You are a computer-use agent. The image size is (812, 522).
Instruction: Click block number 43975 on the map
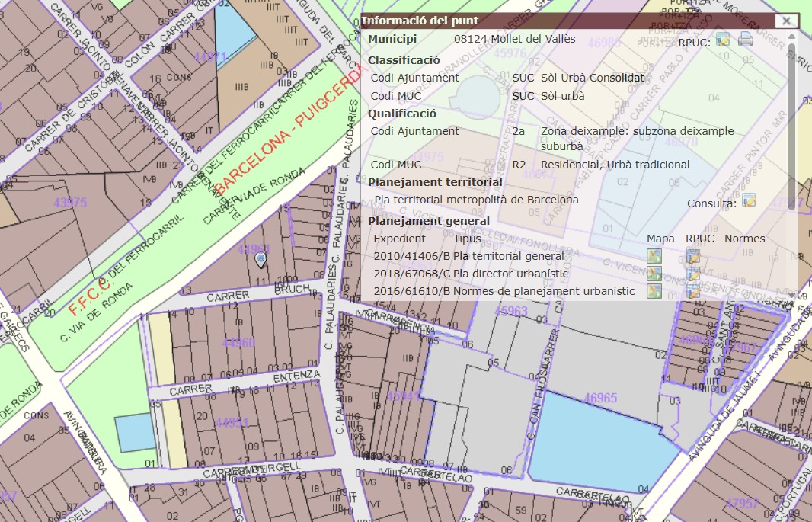[70, 203]
